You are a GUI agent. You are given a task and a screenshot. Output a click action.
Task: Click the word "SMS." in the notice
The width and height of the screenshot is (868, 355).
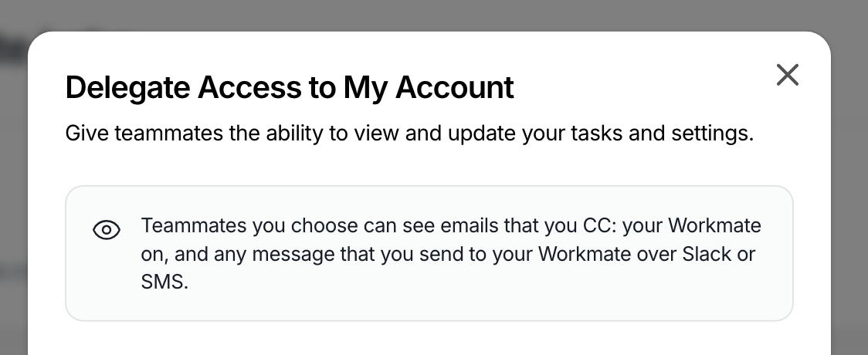164,282
